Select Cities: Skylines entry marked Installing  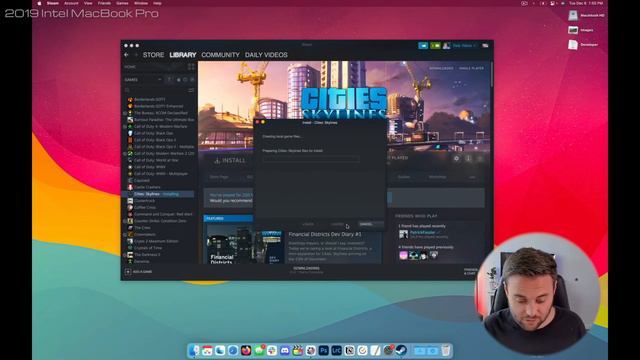[x=157, y=194]
